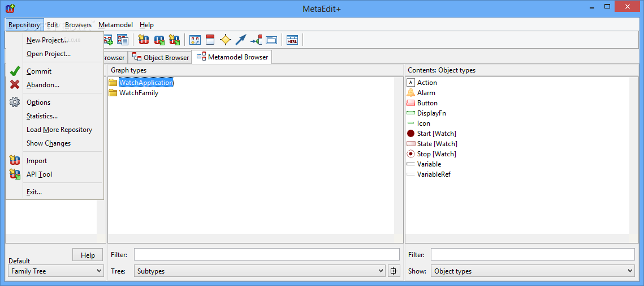Choose Show Changes menu entry
The width and height of the screenshot is (644, 286).
(x=49, y=143)
